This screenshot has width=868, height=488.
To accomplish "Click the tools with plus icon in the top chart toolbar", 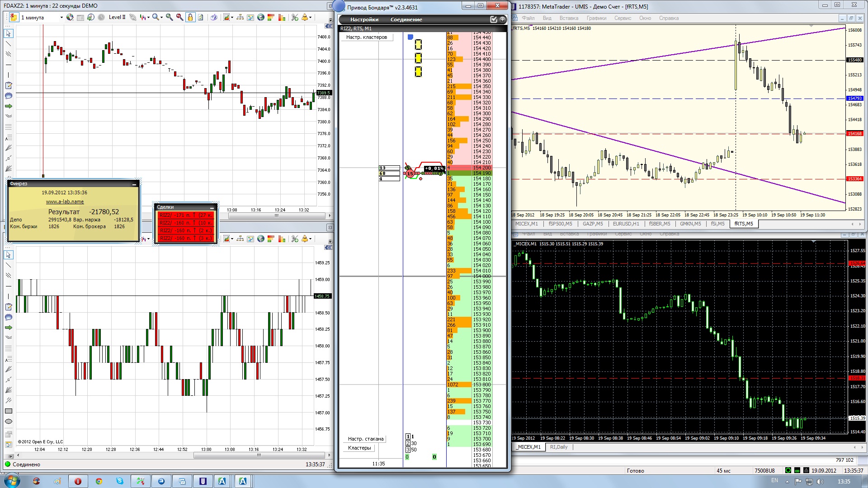I will tap(295, 17).
